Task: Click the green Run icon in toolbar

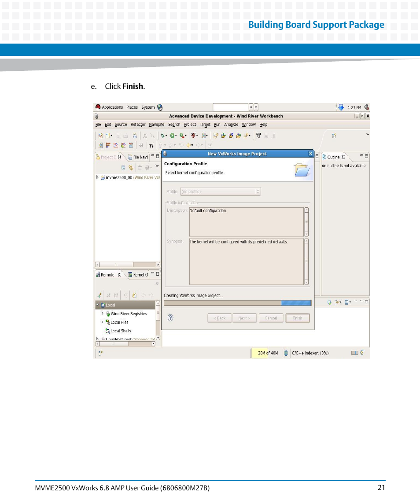Action: [x=173, y=136]
